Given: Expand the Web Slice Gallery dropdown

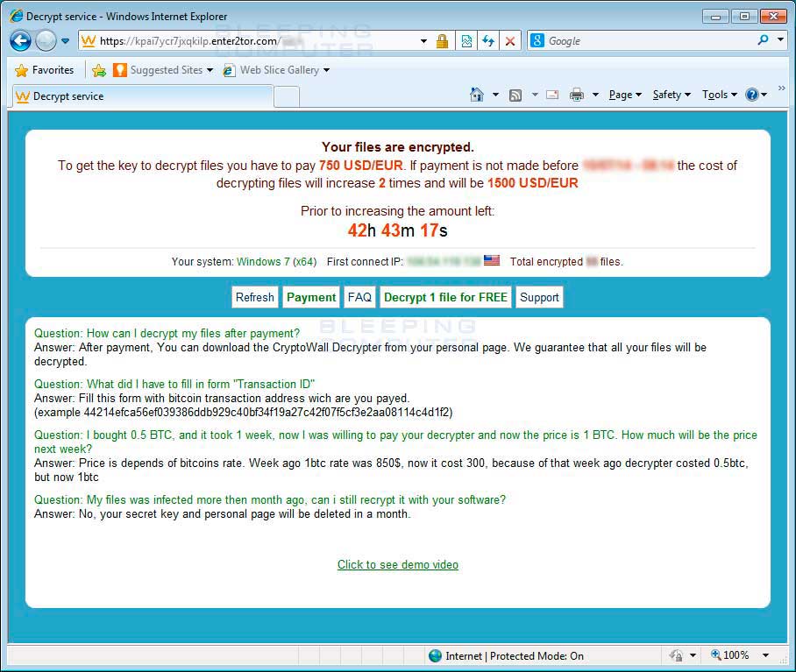Looking at the screenshot, I should [278, 70].
